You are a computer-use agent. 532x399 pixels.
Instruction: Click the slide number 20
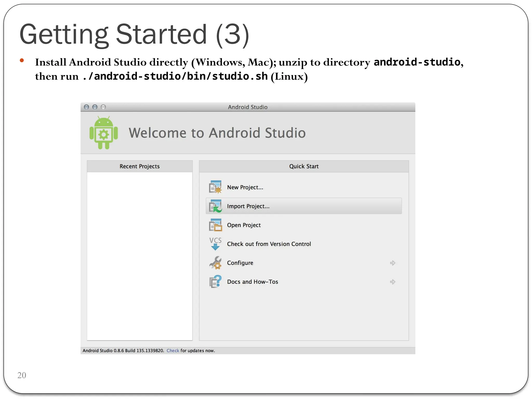pyautogui.click(x=22, y=375)
